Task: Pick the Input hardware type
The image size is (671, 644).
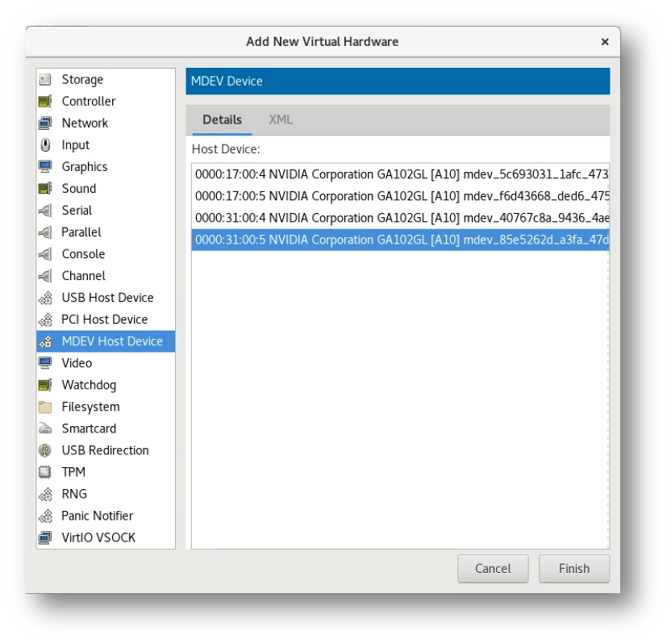Action: (106, 145)
